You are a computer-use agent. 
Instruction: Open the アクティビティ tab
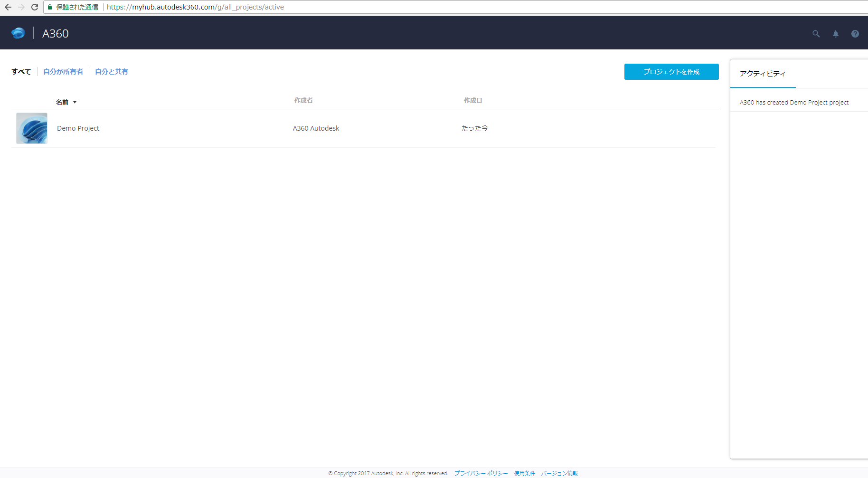coord(763,74)
